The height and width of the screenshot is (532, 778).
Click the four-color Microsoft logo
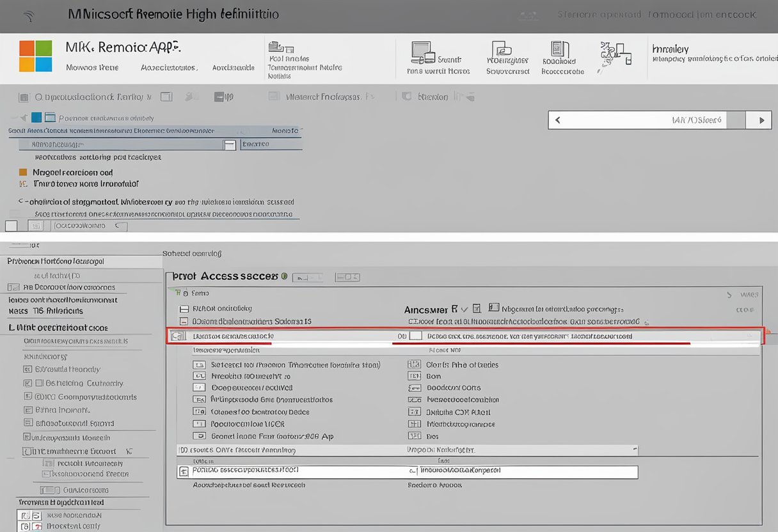point(35,56)
